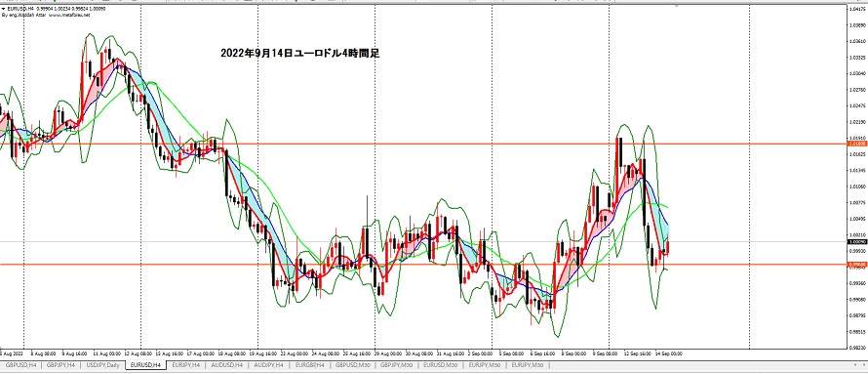
Task: Click the 'By eng.Waddah Attar' indicator label
Action: point(47,16)
